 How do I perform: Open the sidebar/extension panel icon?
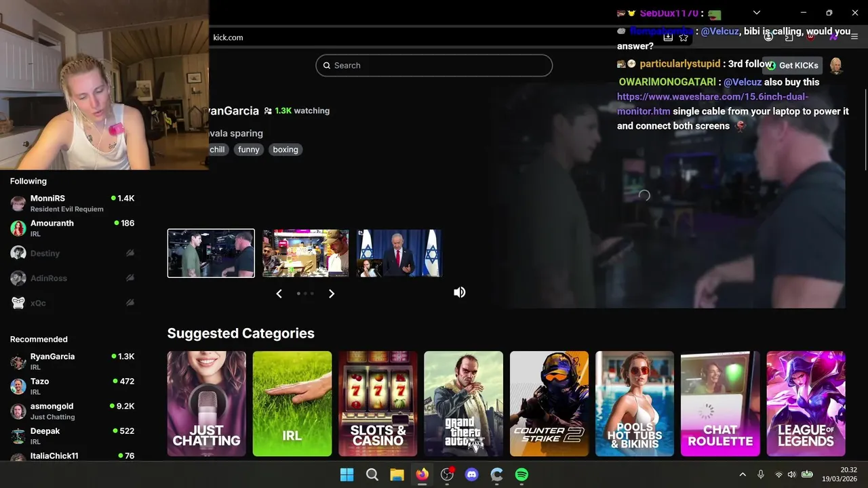(789, 37)
